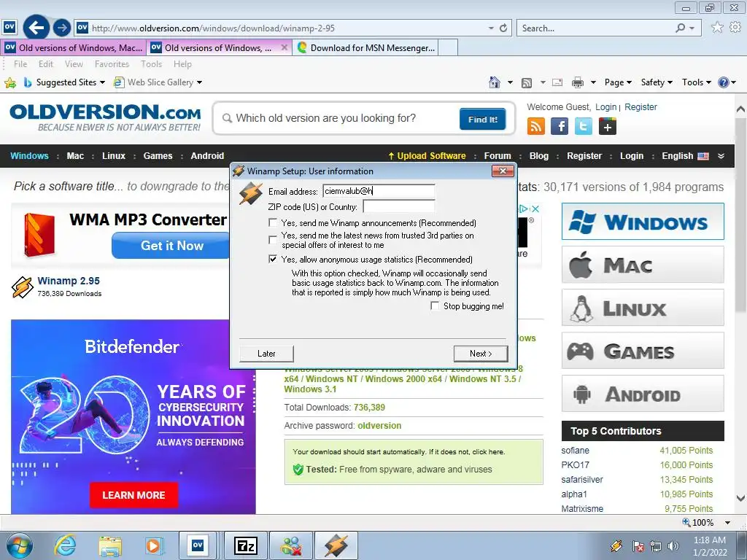Click the Google plus icon on OldVersion header
The width and height of the screenshot is (747, 560).
pos(608,126)
